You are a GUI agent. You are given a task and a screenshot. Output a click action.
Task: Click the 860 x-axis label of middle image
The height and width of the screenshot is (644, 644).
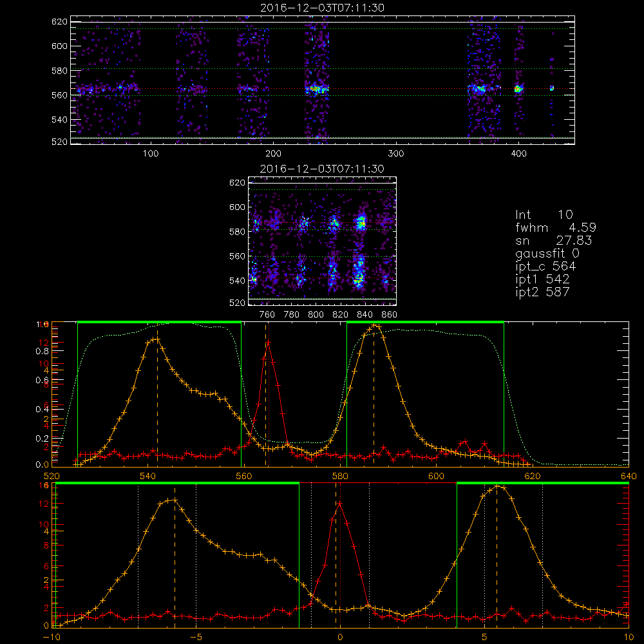[x=389, y=315]
